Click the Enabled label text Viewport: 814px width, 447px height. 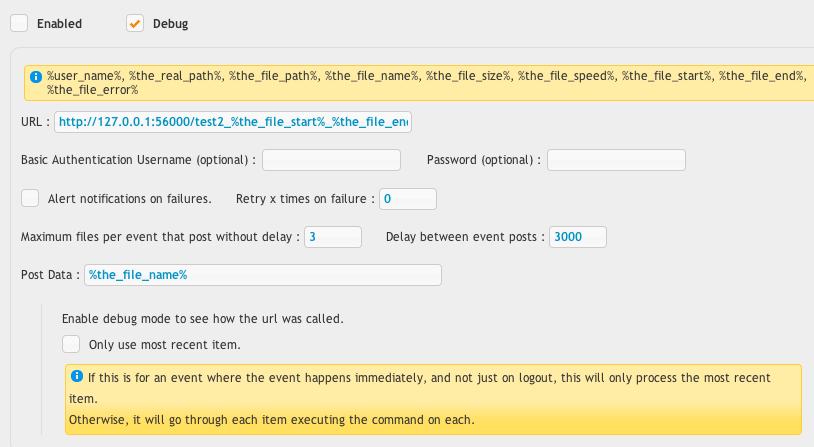pos(59,24)
